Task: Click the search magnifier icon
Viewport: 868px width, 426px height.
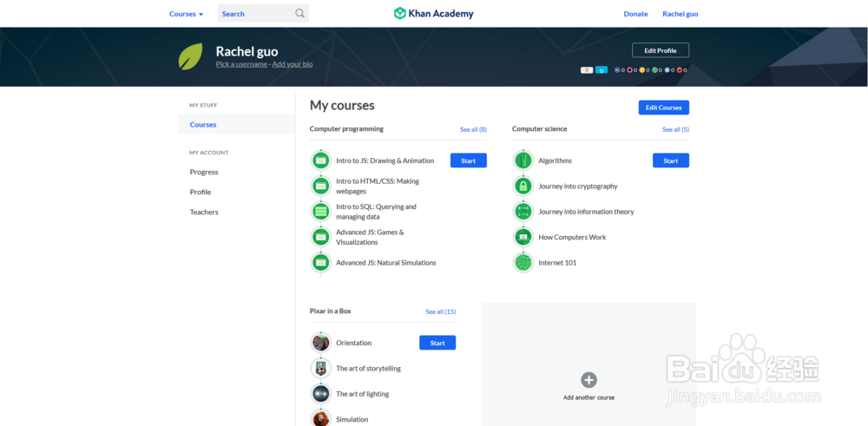Action: (x=299, y=13)
